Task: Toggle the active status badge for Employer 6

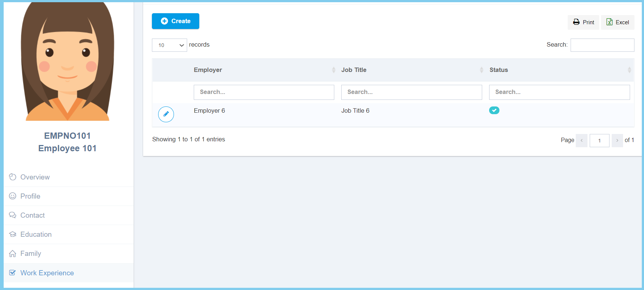Action: (494, 110)
